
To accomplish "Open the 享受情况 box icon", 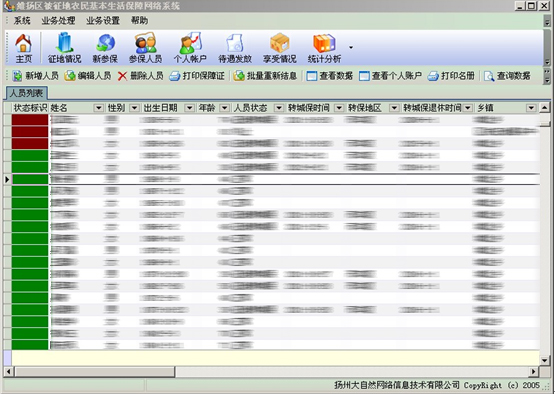I will pyautogui.click(x=280, y=48).
